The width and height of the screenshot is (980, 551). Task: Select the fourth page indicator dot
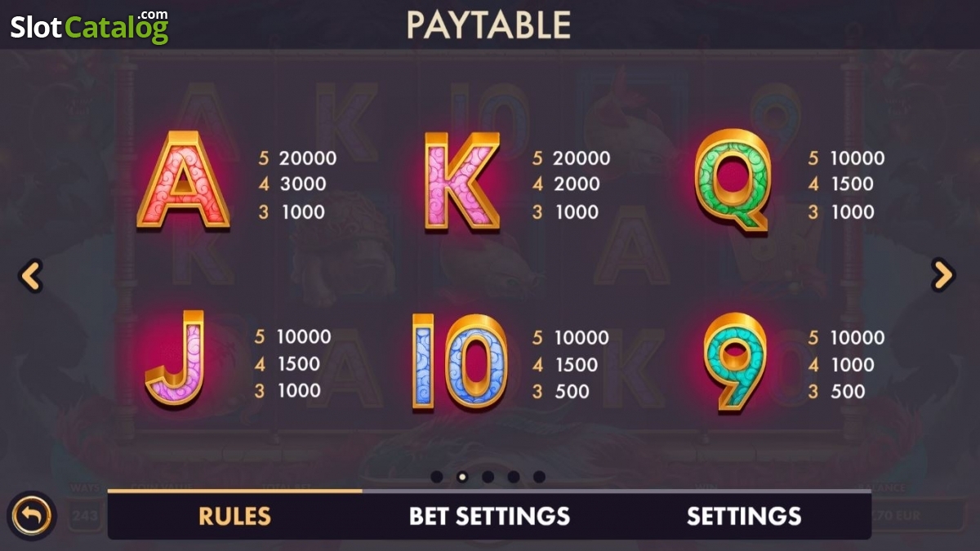coord(514,477)
